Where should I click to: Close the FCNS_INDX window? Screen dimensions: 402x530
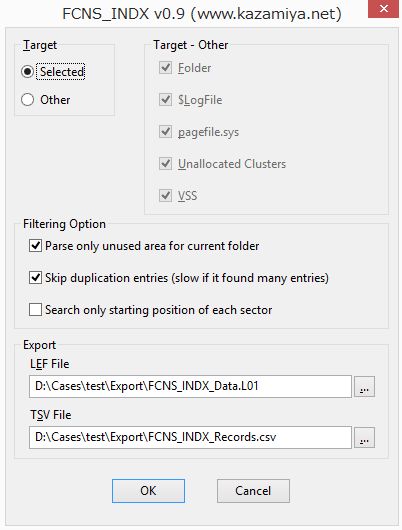pos(384,9)
